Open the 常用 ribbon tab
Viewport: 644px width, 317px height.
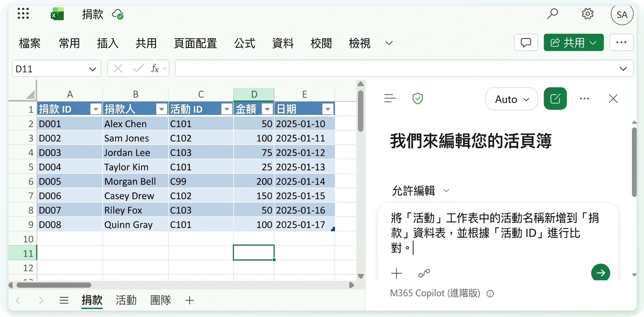pyautogui.click(x=69, y=43)
